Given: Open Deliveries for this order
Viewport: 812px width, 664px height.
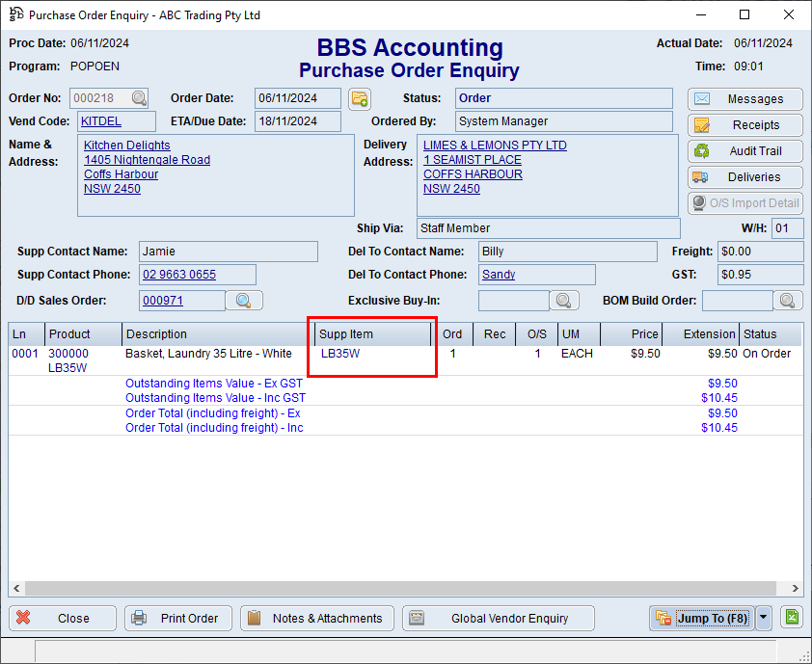Looking at the screenshot, I should pos(745,177).
